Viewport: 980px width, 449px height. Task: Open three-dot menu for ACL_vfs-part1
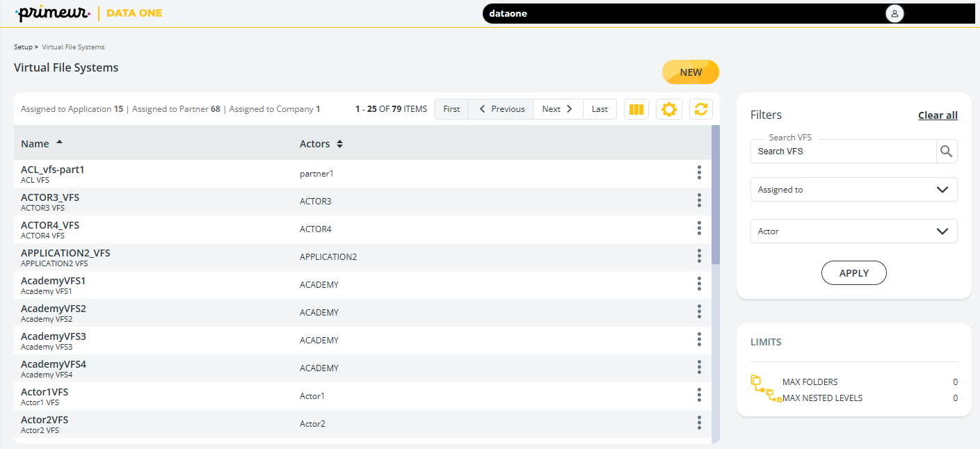pyautogui.click(x=699, y=173)
